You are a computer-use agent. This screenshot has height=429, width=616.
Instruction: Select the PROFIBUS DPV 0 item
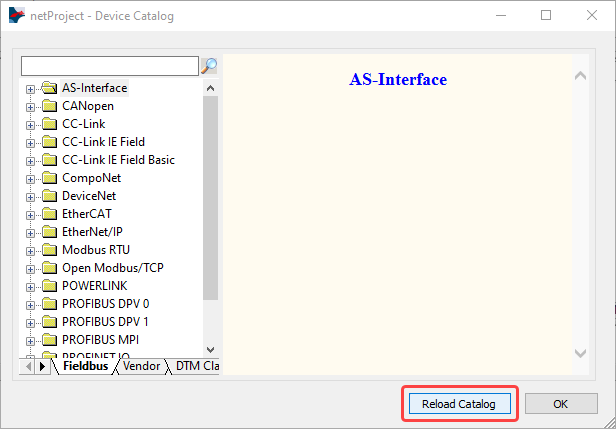106,304
